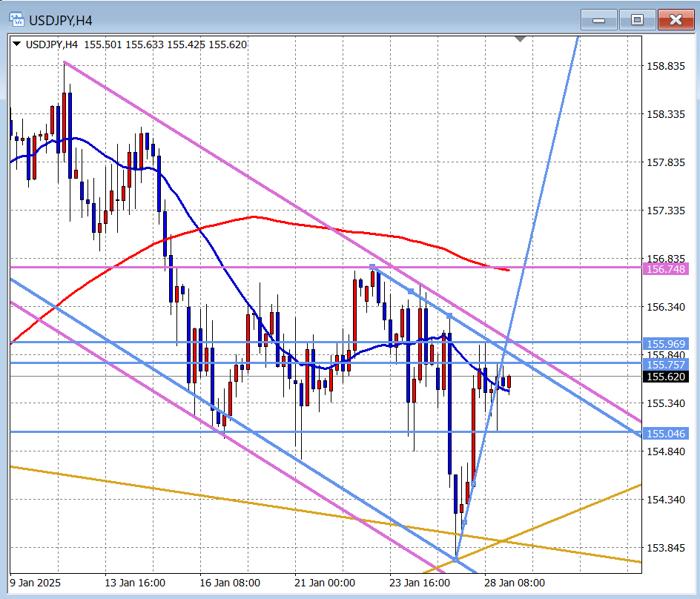Click the black 155.620 current price label
Image resolution: width=700 pixels, height=599 pixels.
click(665, 377)
